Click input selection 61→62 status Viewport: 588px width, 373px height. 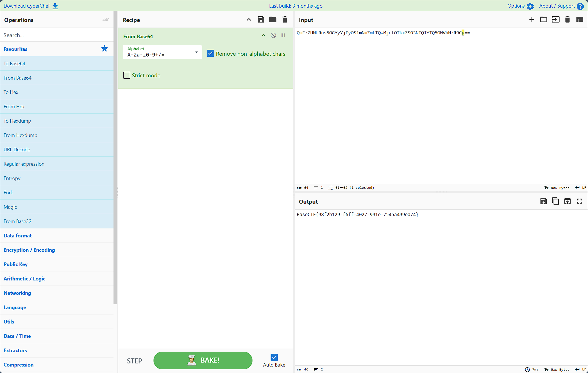coord(351,188)
